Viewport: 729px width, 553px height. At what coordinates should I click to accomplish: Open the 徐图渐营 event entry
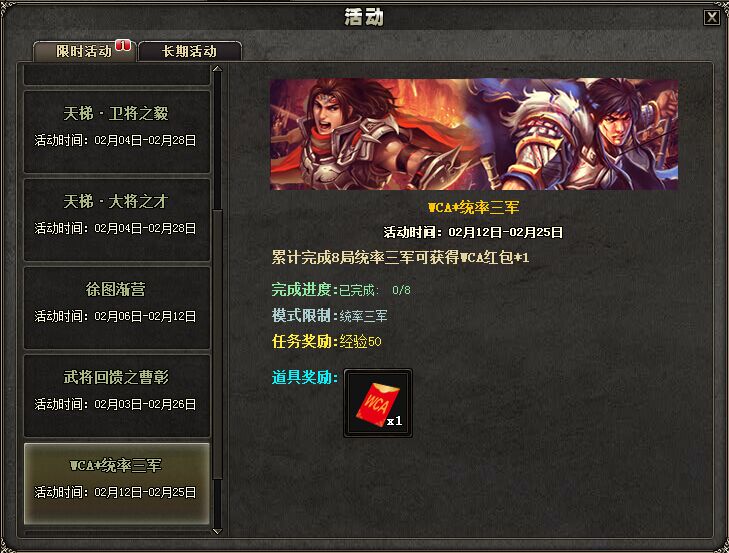pyautogui.click(x=117, y=307)
